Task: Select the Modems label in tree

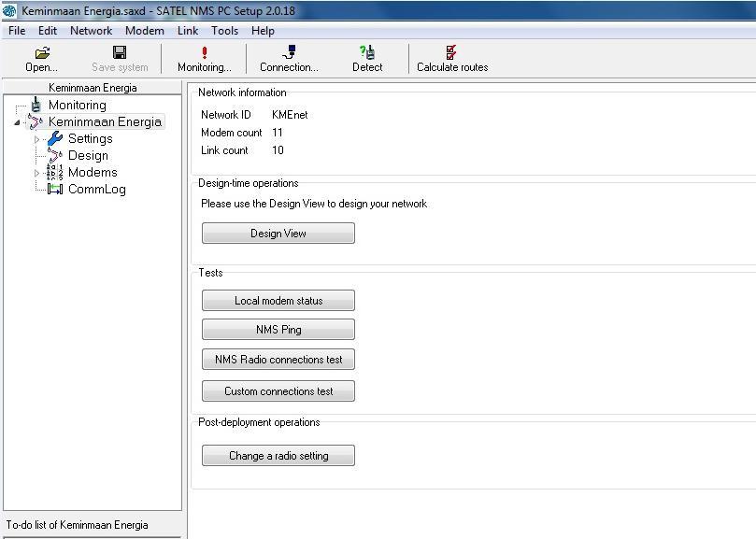Action: click(93, 172)
